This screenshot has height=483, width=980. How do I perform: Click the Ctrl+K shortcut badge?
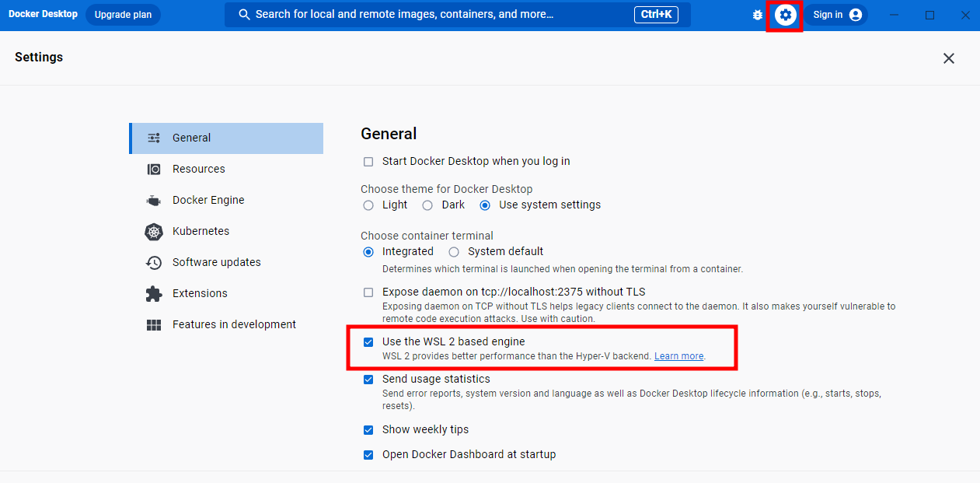[657, 14]
